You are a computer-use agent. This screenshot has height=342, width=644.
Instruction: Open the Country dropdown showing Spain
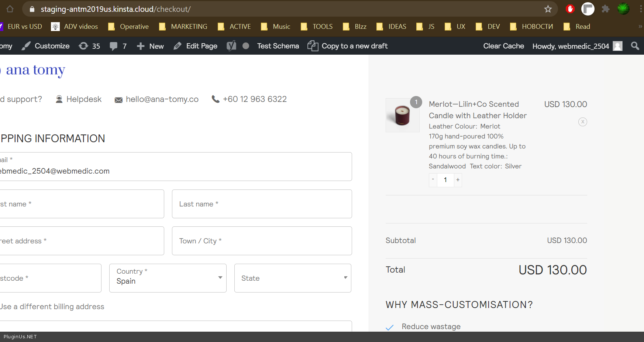coord(168,278)
